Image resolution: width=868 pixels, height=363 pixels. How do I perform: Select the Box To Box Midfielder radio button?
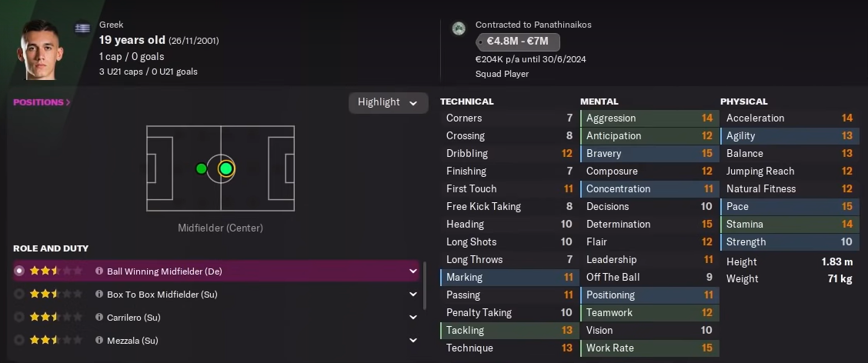pyautogui.click(x=19, y=295)
